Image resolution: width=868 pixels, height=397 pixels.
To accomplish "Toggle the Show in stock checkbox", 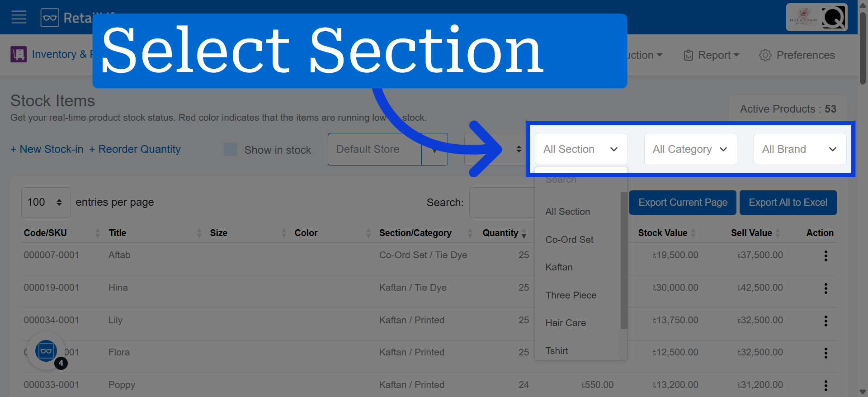I will click(x=231, y=150).
